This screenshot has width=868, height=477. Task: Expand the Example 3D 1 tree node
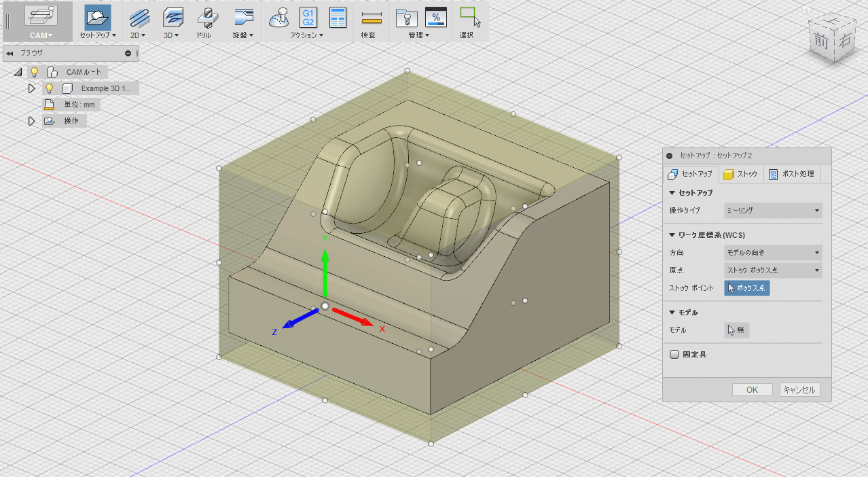coord(31,88)
